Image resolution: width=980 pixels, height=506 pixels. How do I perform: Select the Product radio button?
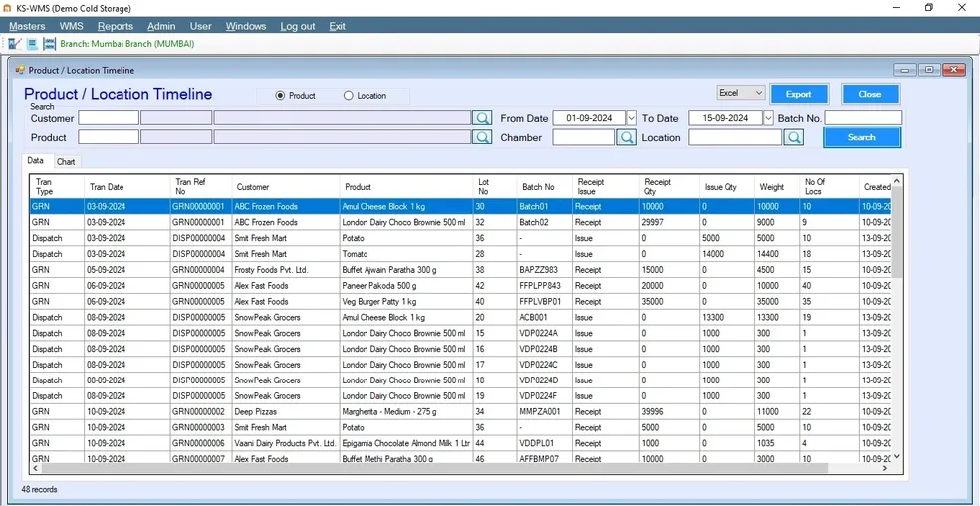tap(280, 96)
